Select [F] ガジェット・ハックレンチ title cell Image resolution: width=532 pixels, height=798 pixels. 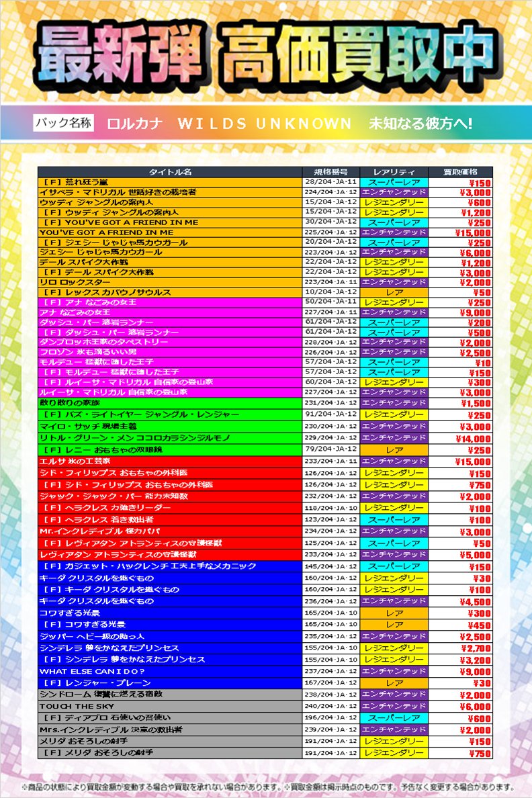pos(170,566)
